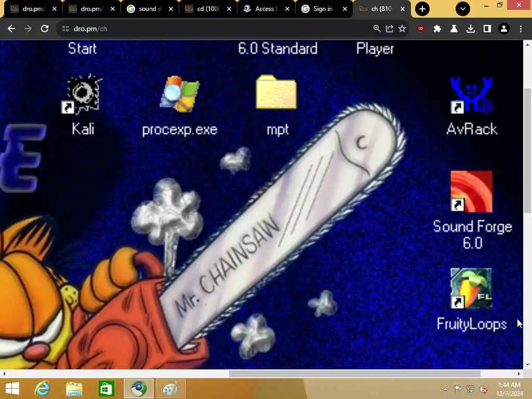Open the Paint taskbar icon
Viewport: 532px width, 399px height.
[x=170, y=389]
